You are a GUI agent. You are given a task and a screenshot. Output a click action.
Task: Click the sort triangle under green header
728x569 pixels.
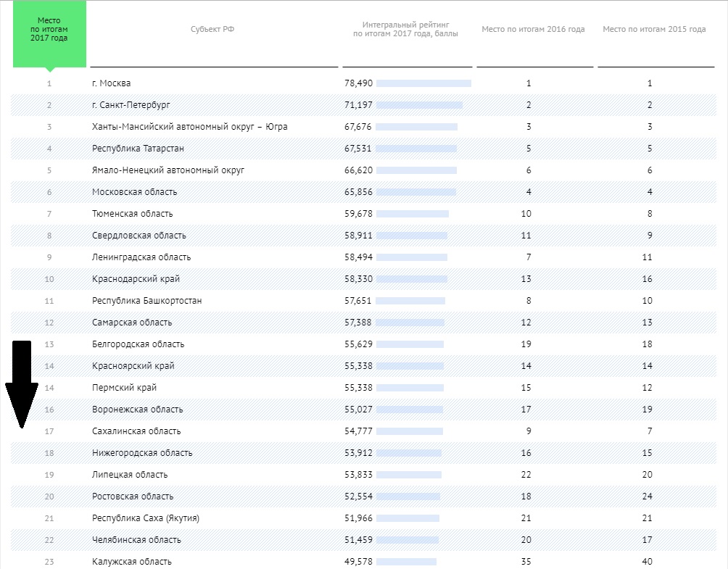(49, 70)
